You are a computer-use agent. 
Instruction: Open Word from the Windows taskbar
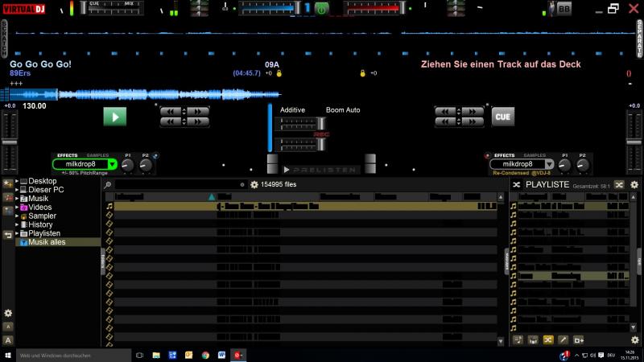pyautogui.click(x=221, y=355)
